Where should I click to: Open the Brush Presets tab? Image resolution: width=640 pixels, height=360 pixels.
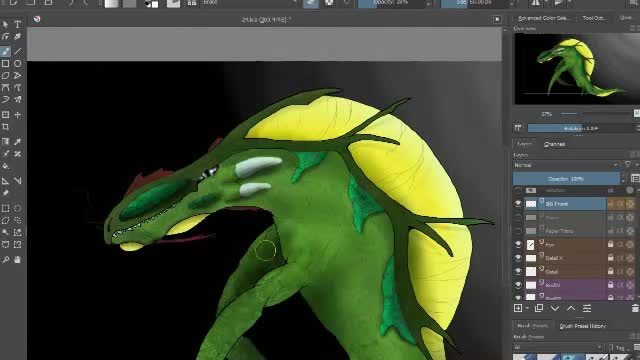[532, 326]
